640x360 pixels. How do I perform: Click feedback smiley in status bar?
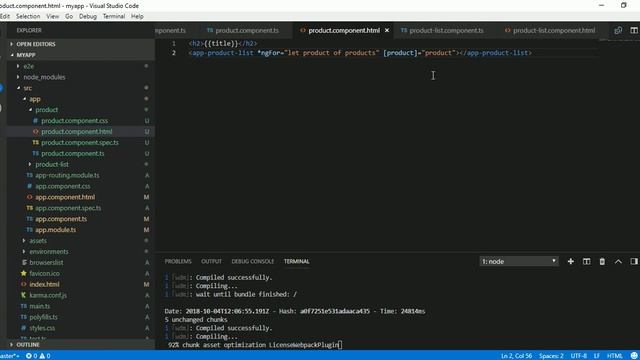(634, 356)
